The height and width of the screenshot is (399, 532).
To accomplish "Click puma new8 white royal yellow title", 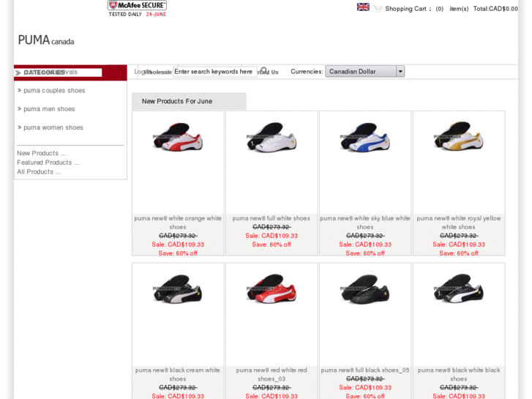I will coord(459,223).
